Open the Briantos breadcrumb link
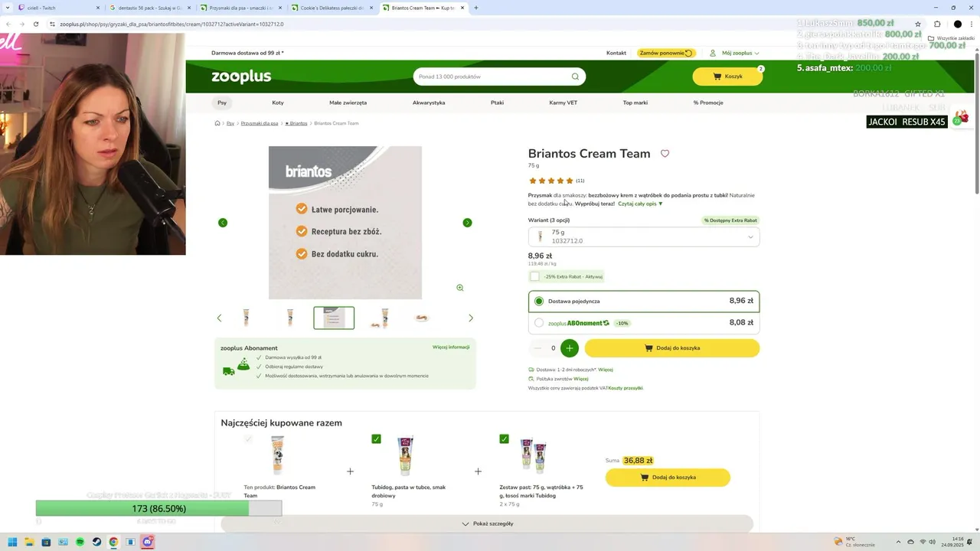The image size is (980, 551). tap(296, 123)
